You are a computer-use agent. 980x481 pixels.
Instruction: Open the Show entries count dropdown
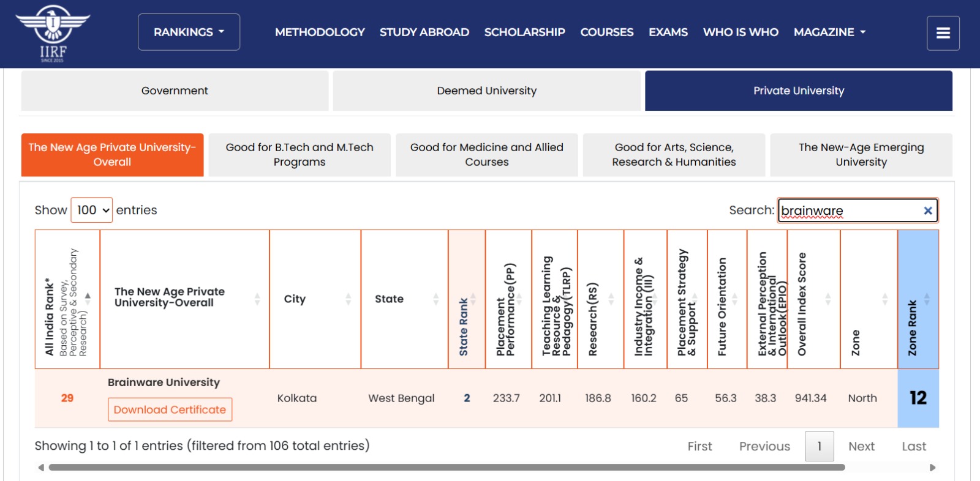92,211
